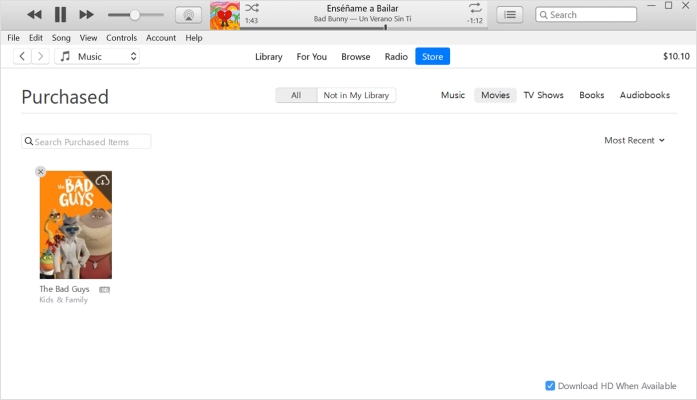Open the Up Next list
The width and height of the screenshot is (697, 400).
[x=509, y=15]
